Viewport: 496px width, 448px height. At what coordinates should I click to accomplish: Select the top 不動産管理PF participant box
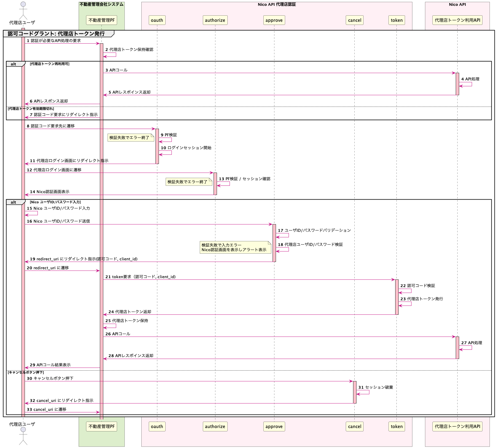[x=101, y=20]
